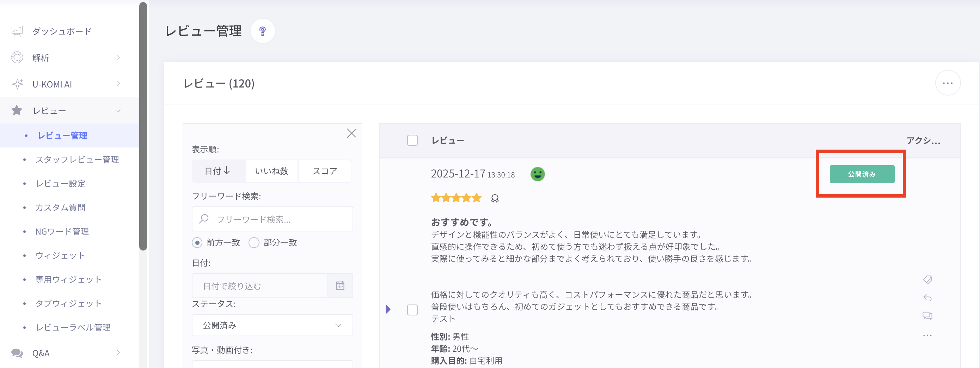The width and height of the screenshot is (980, 368).
Task: Click the green smiley sentiment icon
Action: [537, 174]
